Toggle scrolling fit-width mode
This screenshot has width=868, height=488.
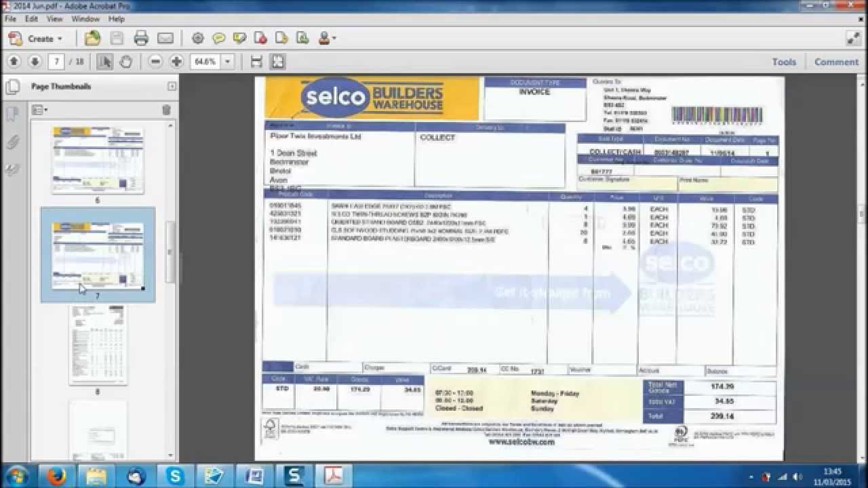[256, 62]
